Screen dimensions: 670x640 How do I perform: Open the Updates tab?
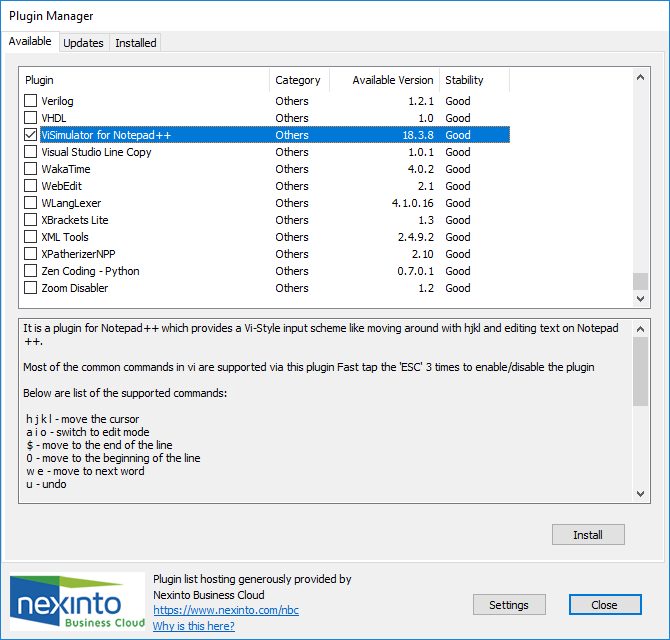(84, 43)
